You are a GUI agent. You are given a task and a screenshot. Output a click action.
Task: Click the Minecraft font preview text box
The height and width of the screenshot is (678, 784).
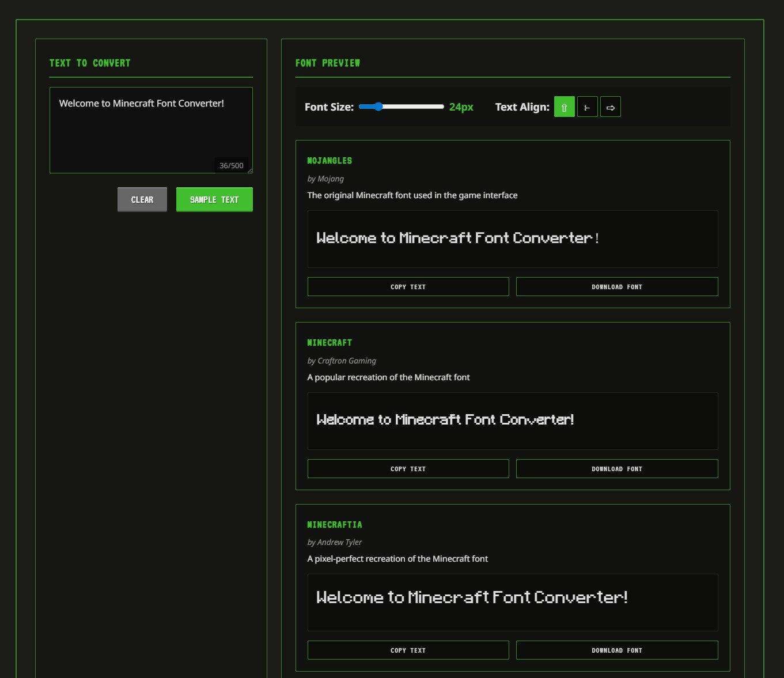coord(513,421)
